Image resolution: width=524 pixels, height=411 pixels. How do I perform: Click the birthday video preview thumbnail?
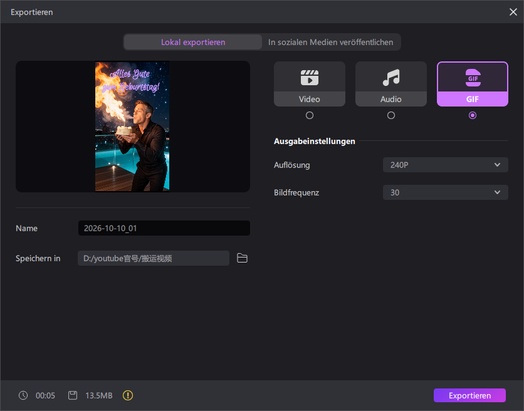pos(132,126)
